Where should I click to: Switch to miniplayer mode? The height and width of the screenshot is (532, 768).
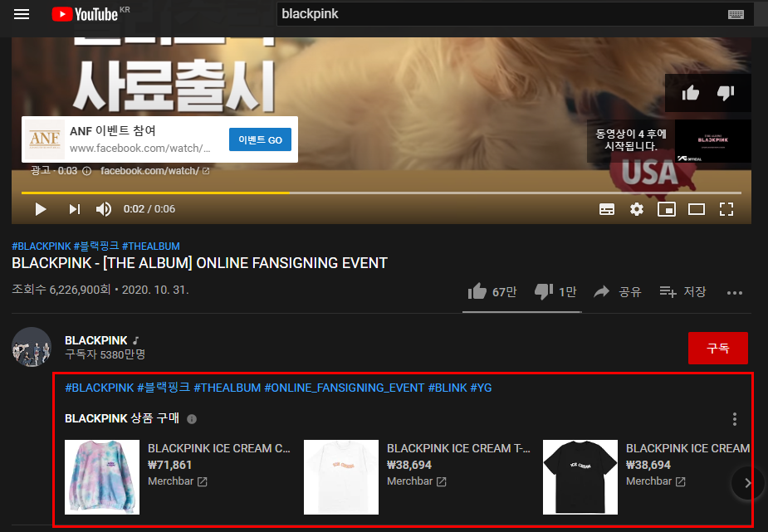666,208
